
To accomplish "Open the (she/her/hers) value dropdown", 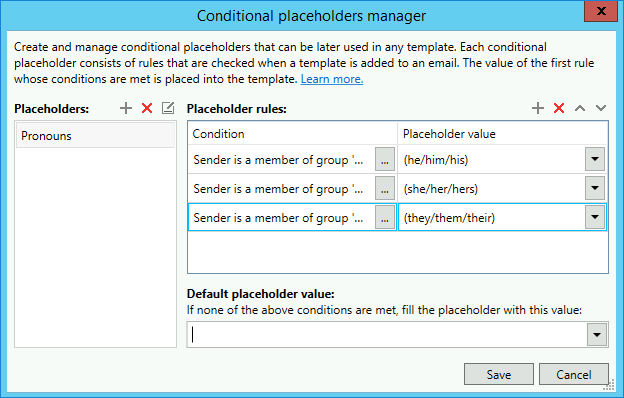I will click(x=595, y=188).
